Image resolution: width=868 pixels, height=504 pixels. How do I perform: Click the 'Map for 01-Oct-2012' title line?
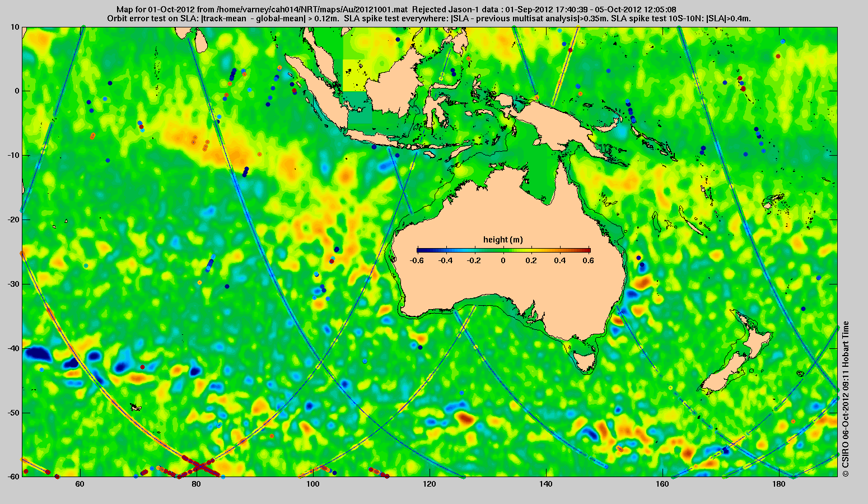396,10
